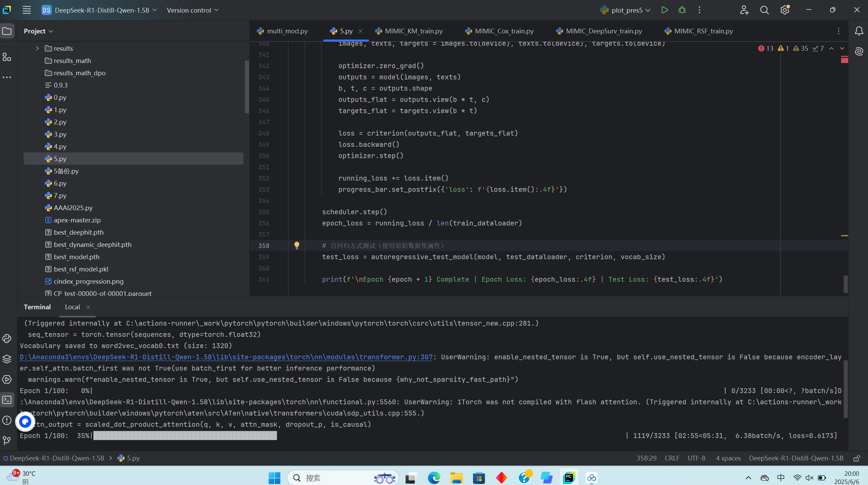Open the notifications bell
The width and height of the screenshot is (868, 485).
(859, 31)
